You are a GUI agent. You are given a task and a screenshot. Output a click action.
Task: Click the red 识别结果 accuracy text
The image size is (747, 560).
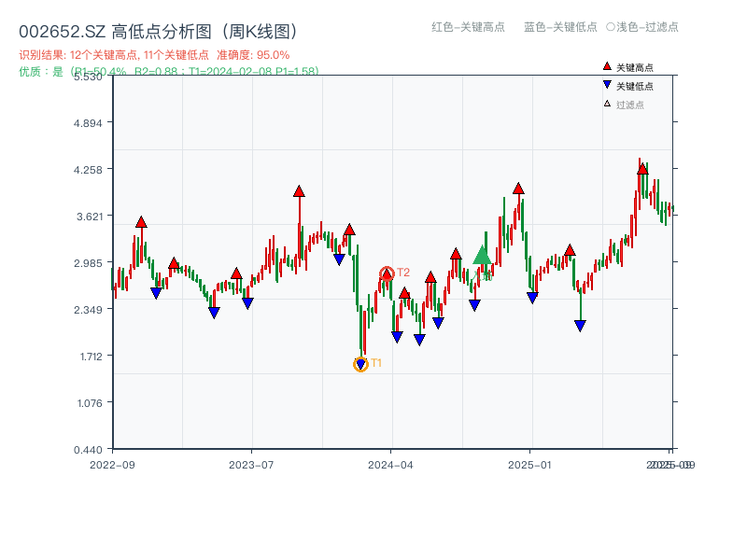click(149, 55)
